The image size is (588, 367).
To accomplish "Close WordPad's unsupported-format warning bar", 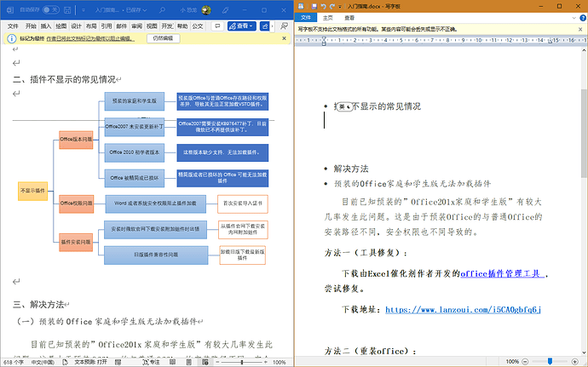I will (580, 28).
